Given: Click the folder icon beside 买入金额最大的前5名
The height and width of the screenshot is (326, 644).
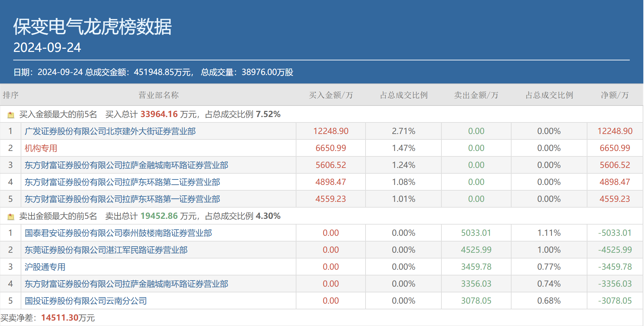Looking at the screenshot, I should pos(11,115).
